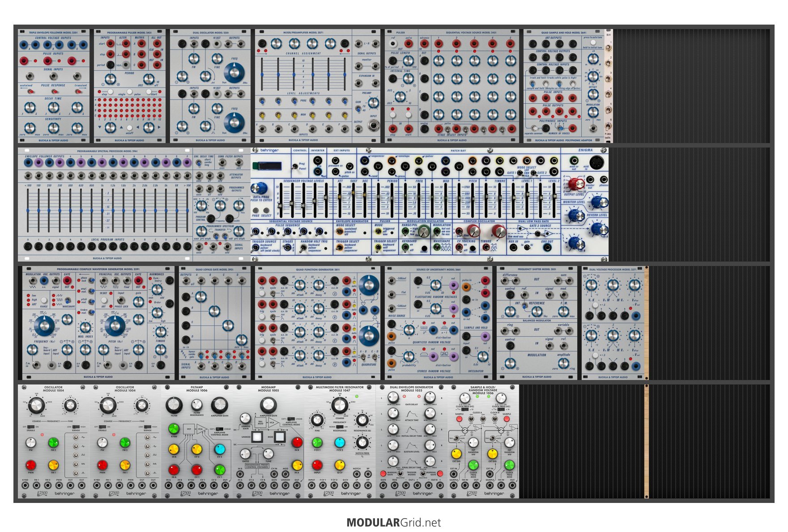Click the Preamp gain knob on Mixer/Preamplifier

(x=374, y=103)
